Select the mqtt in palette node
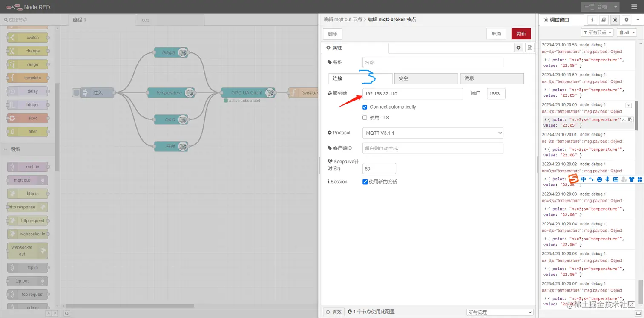644x318 pixels. 27,167
